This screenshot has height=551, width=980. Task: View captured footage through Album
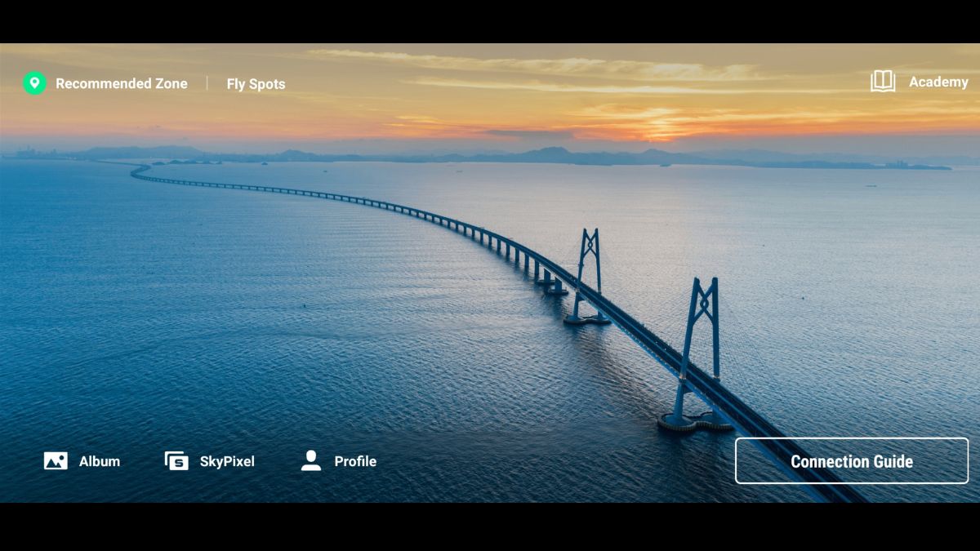point(98,461)
